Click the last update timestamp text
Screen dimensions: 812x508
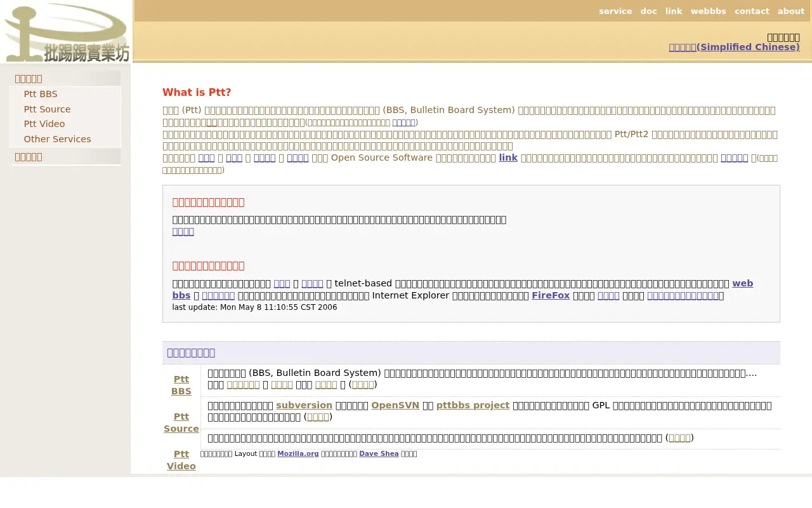click(x=254, y=307)
